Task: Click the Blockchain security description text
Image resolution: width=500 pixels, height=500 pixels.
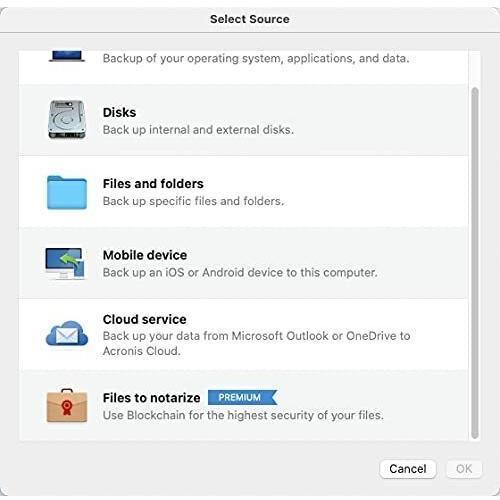Action: tap(243, 415)
